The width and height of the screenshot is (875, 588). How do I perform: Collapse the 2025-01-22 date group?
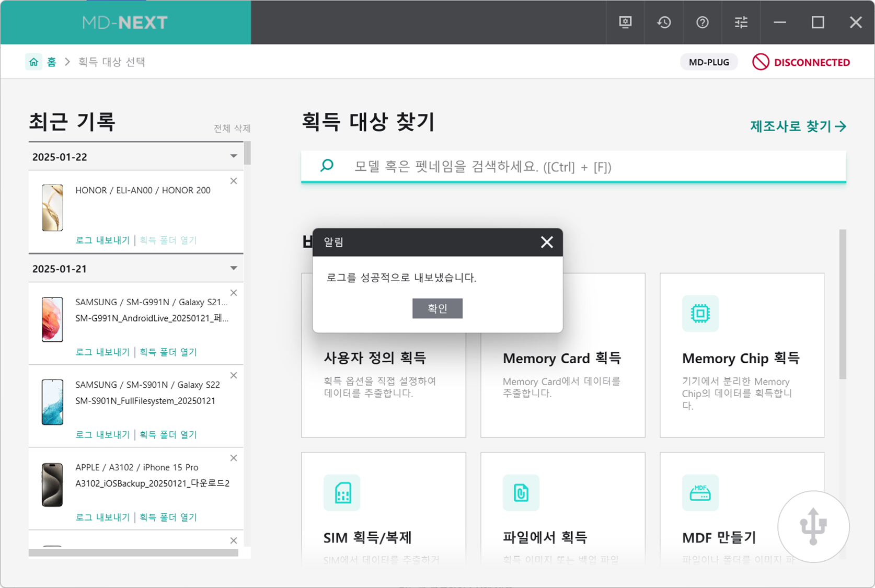click(234, 156)
